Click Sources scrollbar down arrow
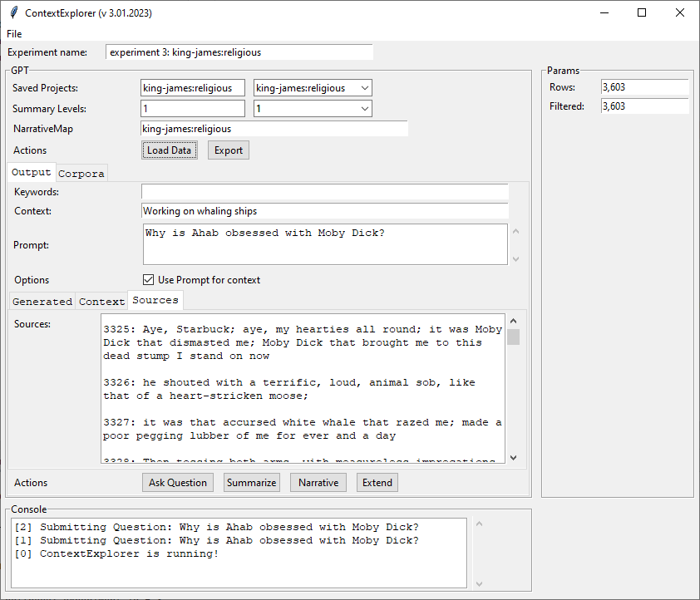The width and height of the screenshot is (700, 600). pos(513,457)
